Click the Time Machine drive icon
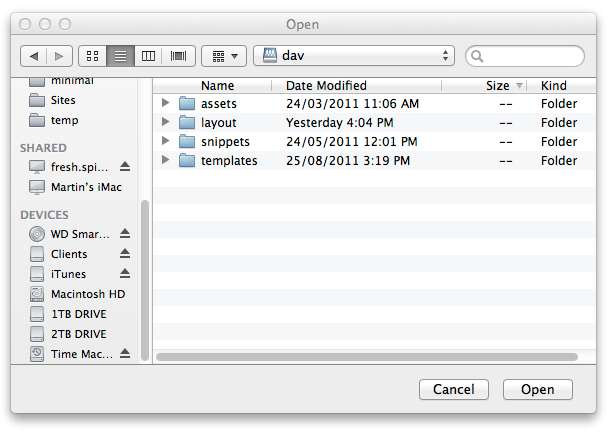The image size is (611, 432). tap(37, 354)
